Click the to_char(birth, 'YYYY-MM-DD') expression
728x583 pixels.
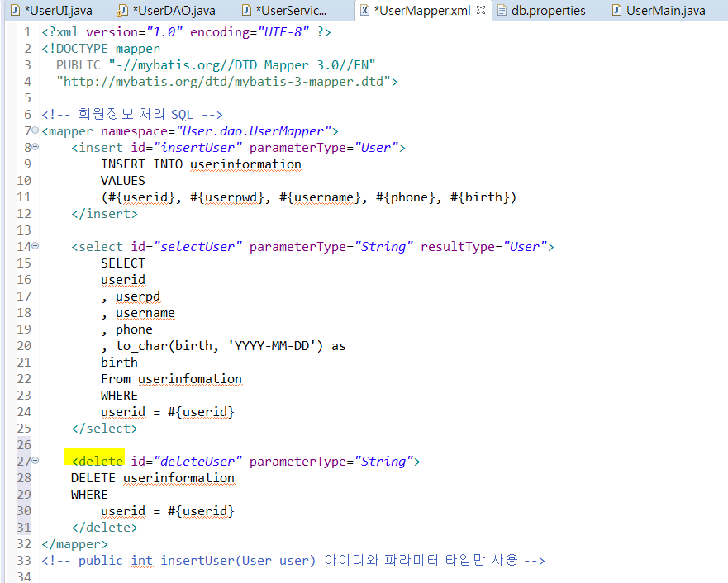(219, 346)
